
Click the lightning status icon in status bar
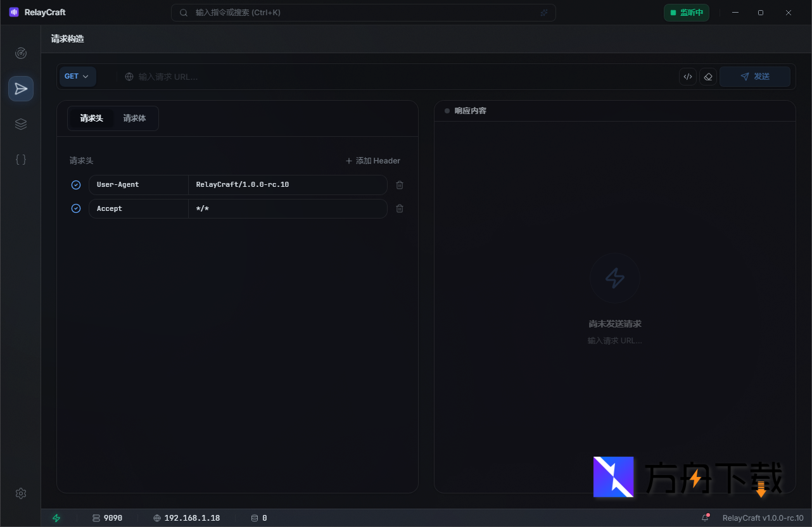(x=56, y=517)
